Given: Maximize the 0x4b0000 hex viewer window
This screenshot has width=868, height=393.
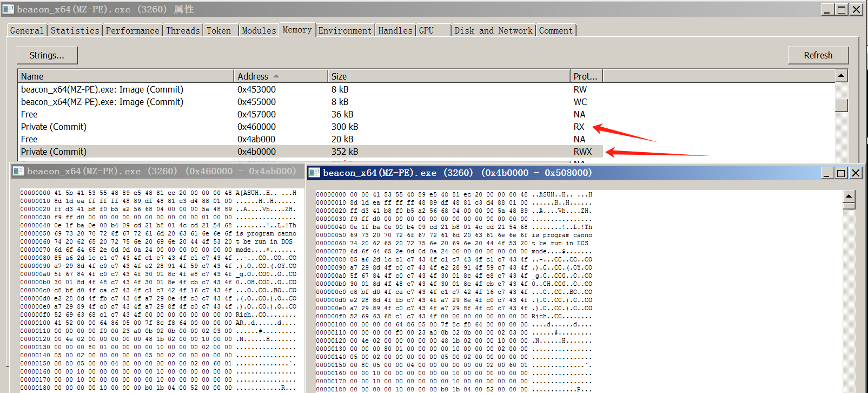Looking at the screenshot, I should [x=841, y=173].
